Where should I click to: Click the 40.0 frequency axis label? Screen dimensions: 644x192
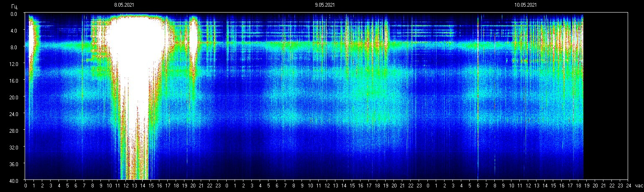(x=13, y=180)
